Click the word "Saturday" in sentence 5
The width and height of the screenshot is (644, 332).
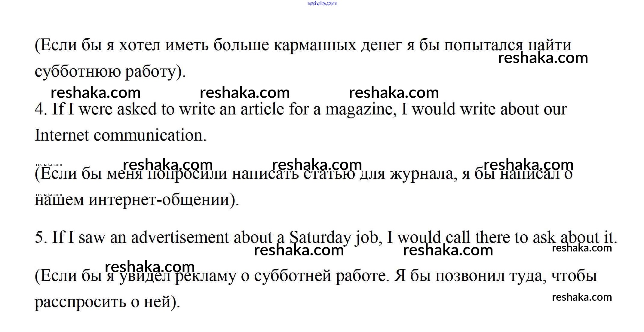(x=320, y=238)
